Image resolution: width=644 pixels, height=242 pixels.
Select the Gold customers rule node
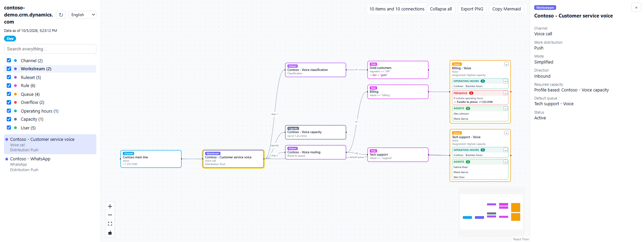(398, 70)
